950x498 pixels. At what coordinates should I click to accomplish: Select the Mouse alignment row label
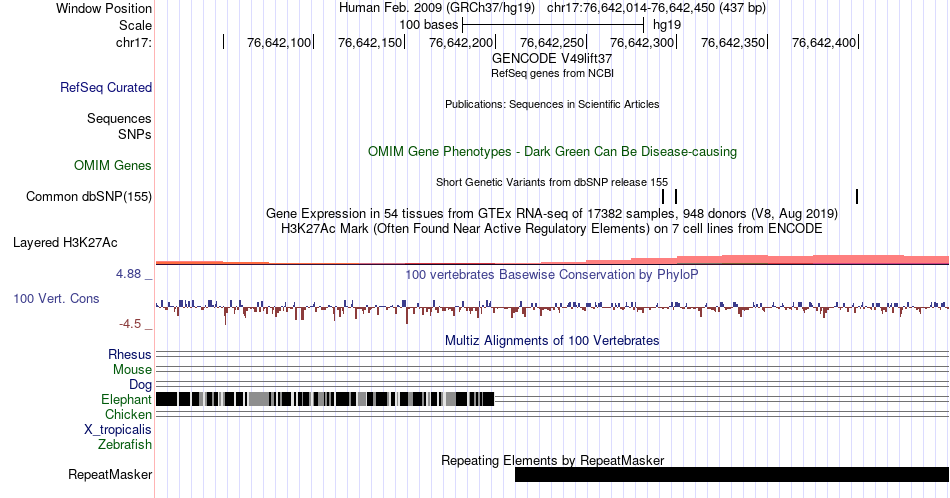(132, 370)
